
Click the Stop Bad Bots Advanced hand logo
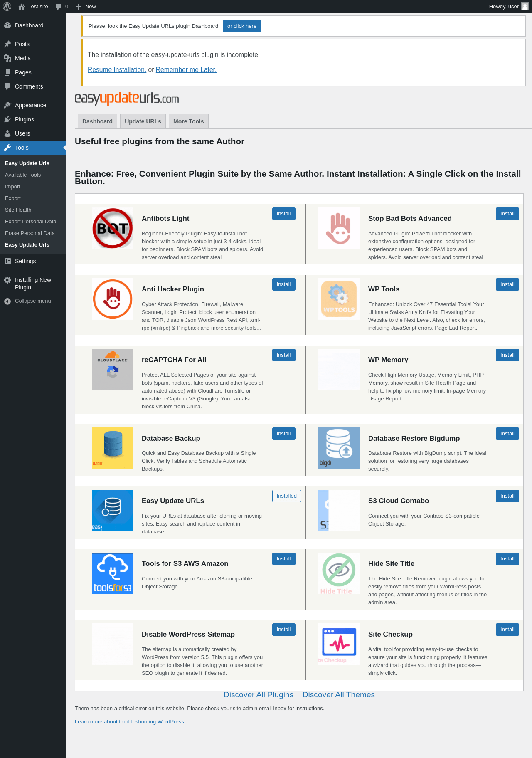click(x=339, y=228)
